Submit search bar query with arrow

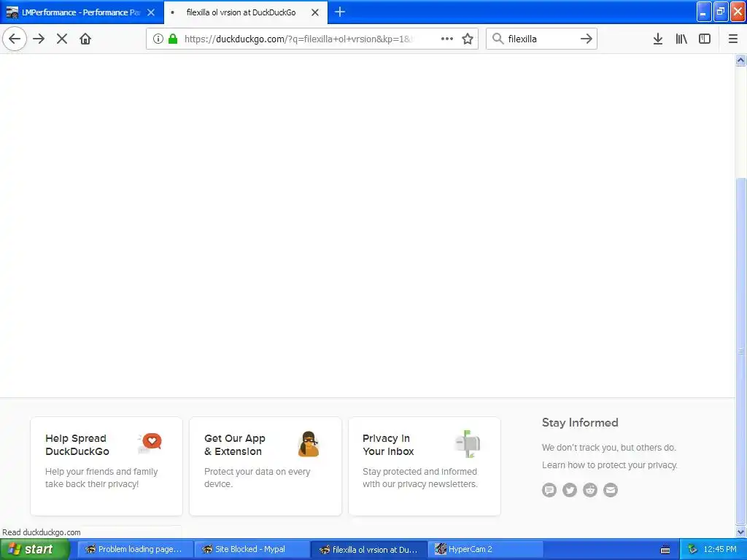click(x=587, y=39)
